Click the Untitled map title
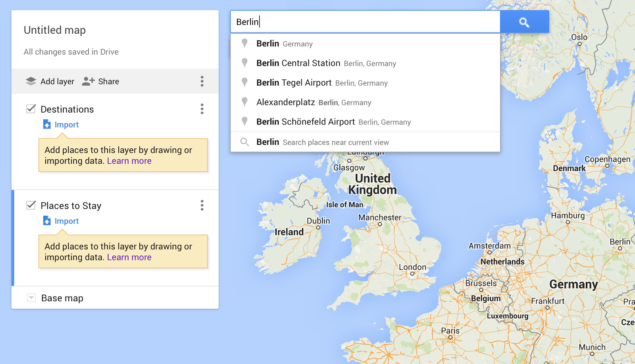The width and height of the screenshot is (635, 364). [x=55, y=30]
